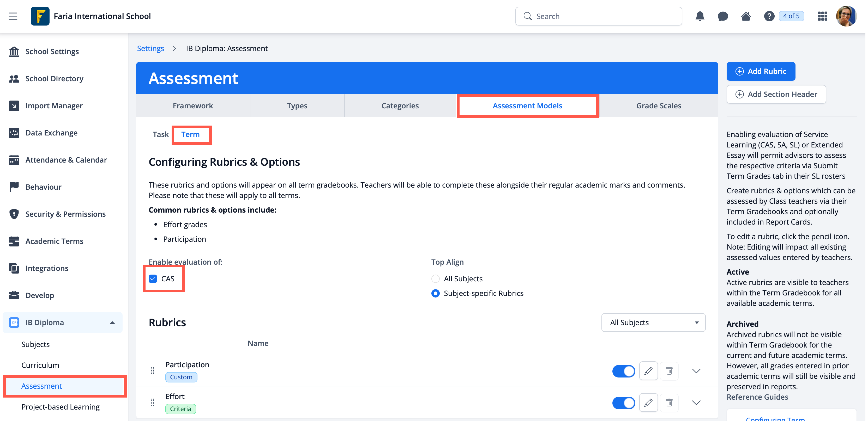
Task: Grab the Effort row drag handle
Action: click(x=153, y=402)
